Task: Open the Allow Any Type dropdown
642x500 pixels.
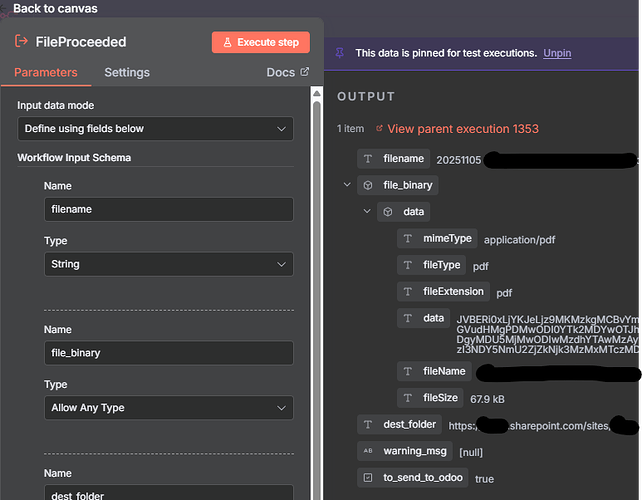Action: (167, 408)
